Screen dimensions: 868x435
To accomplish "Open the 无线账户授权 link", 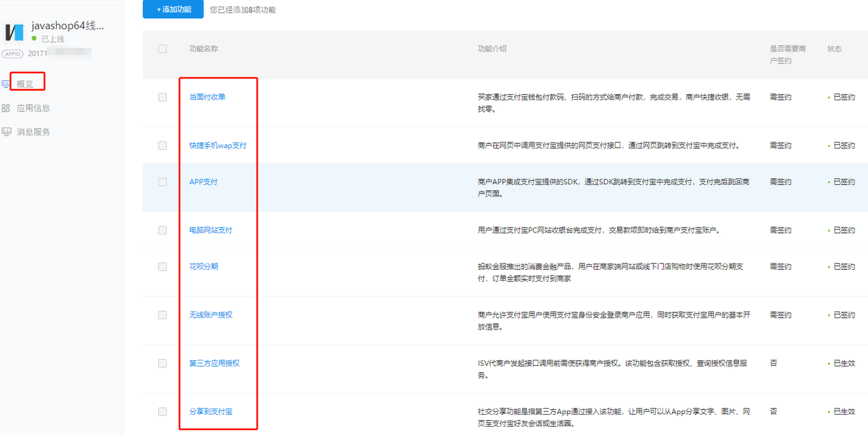I will click(211, 314).
